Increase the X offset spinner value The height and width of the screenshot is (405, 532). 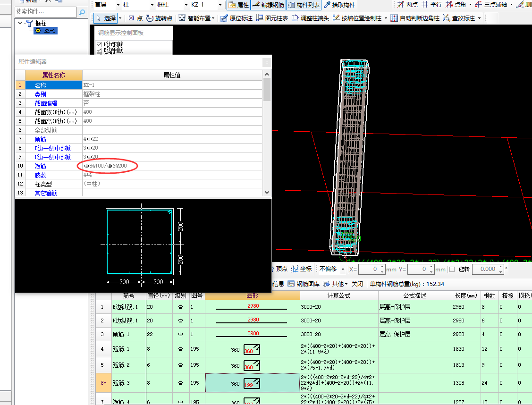click(382, 267)
